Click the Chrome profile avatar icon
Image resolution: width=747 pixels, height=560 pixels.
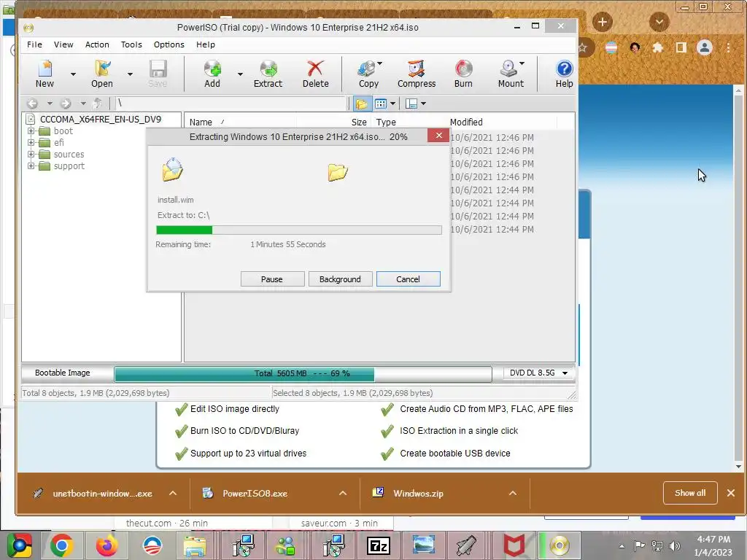click(704, 47)
